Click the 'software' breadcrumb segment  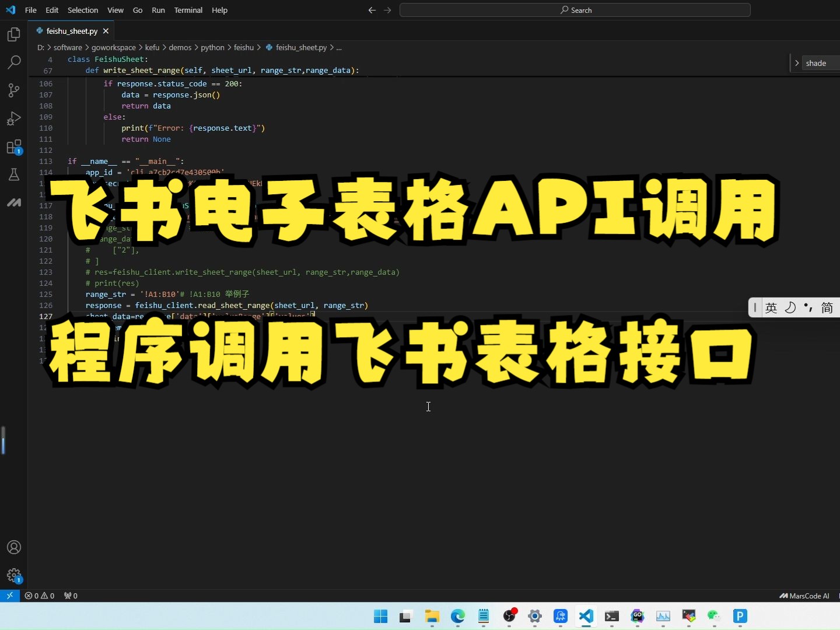[x=68, y=47]
